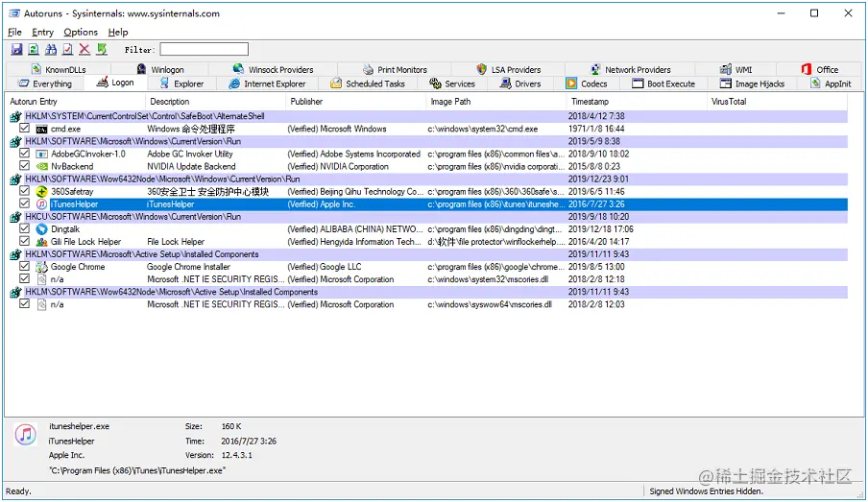The height and width of the screenshot is (502, 868).
Task: Switch to the Winsock Providers tab
Action: point(273,69)
